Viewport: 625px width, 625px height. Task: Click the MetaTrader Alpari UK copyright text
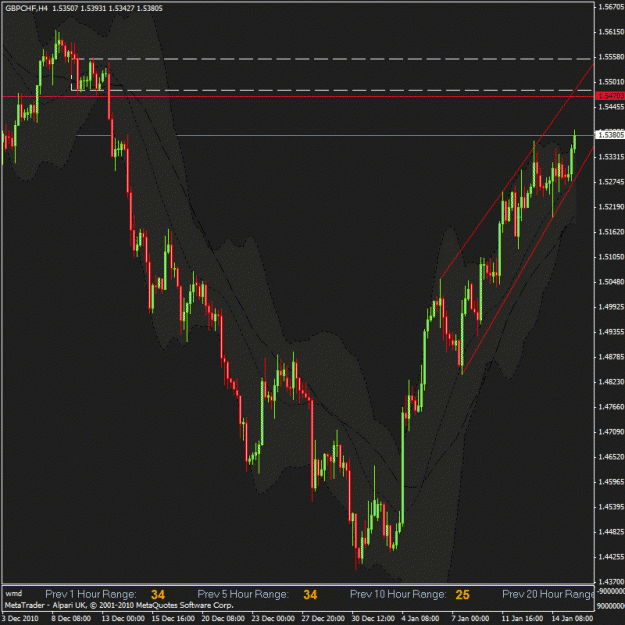(x=119, y=605)
